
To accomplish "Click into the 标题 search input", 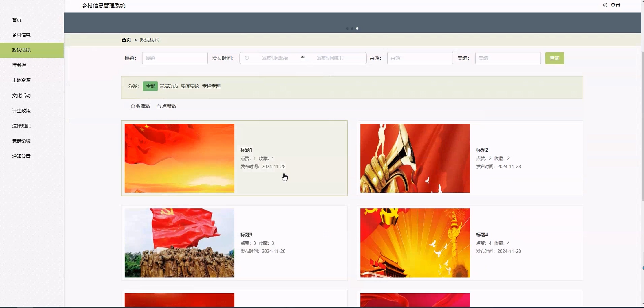I will 175,58.
